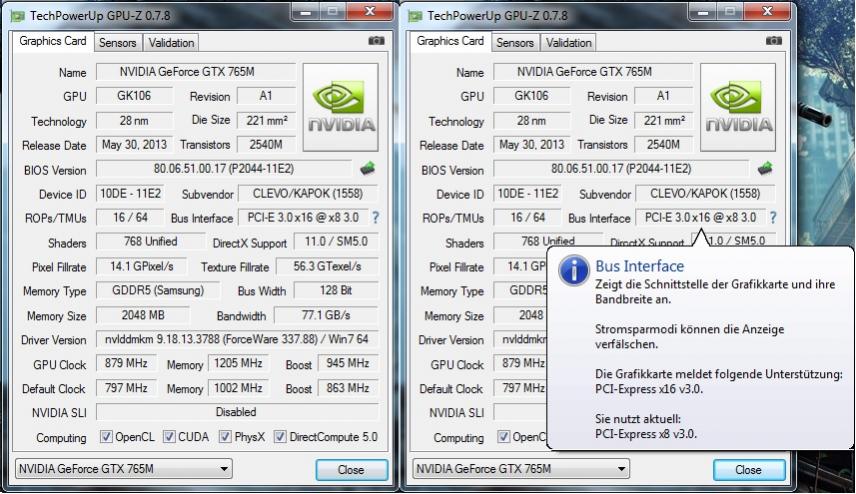Click the Close button in right window
This screenshot has height=494, width=856.
tap(749, 470)
